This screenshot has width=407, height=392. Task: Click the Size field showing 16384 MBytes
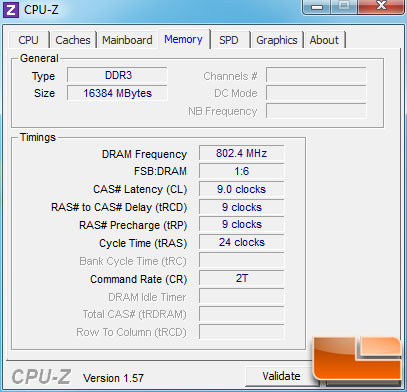click(117, 93)
